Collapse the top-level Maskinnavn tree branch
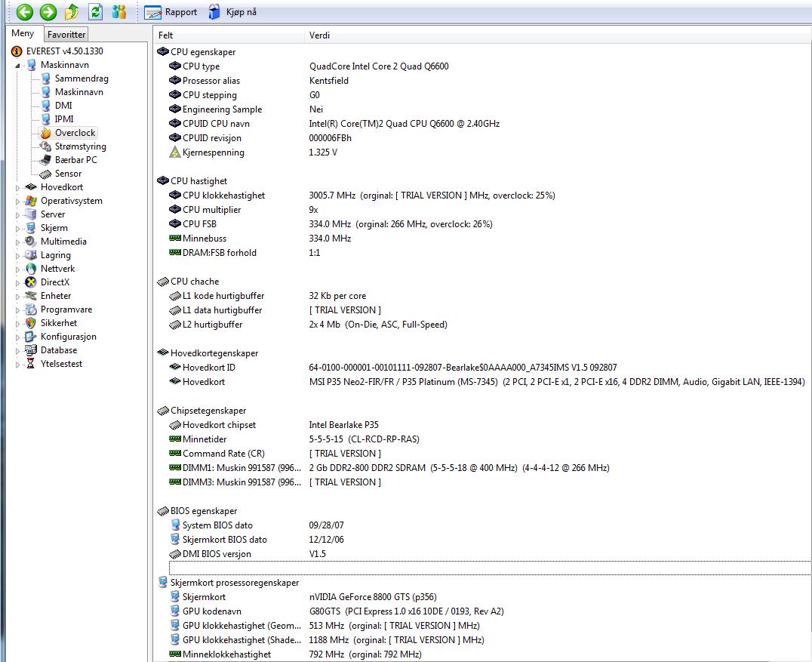The width and height of the screenshot is (812, 662). [17, 65]
